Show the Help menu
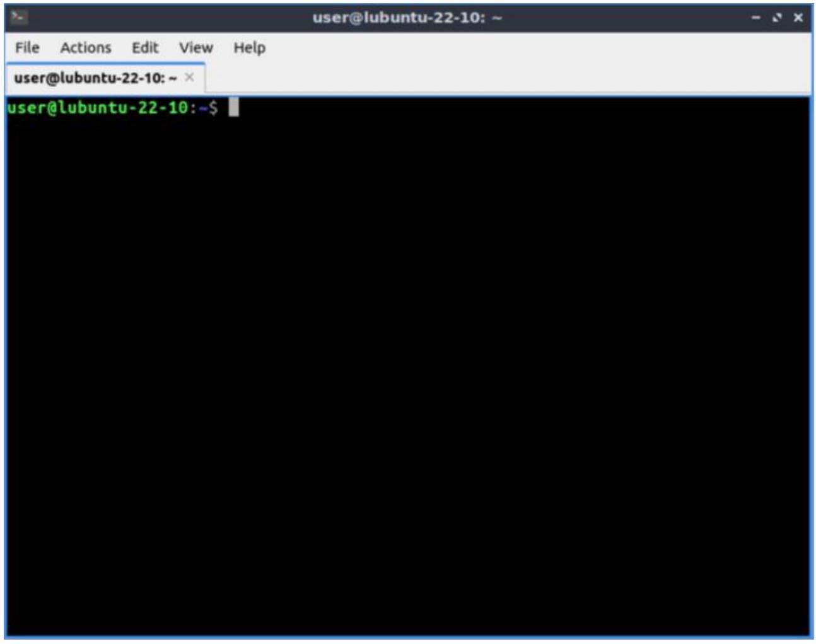Screen dimensions: 816x644 249,48
